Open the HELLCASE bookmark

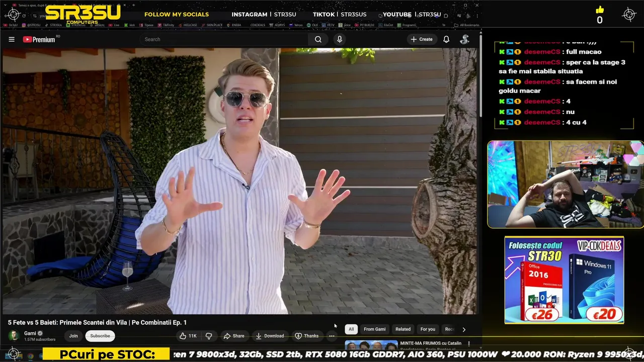(x=188, y=25)
